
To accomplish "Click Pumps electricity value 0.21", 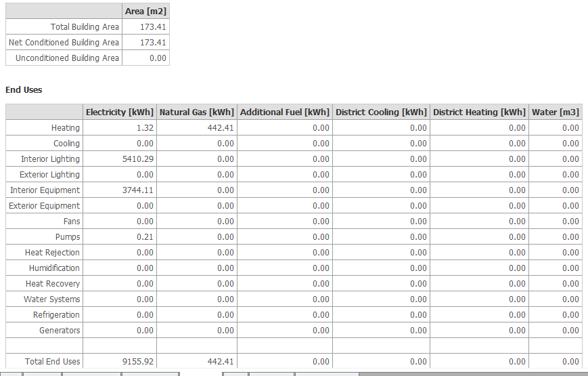I will click(x=145, y=237).
